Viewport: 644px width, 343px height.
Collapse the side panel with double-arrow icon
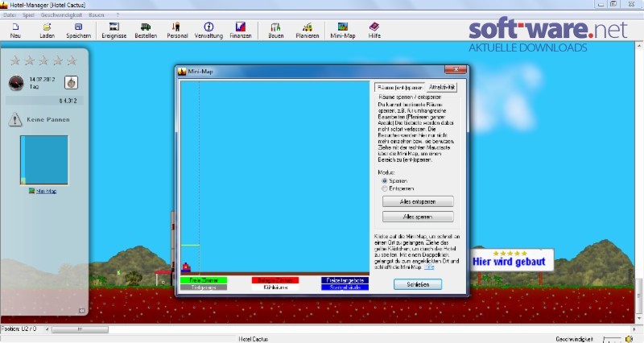pos(82,311)
